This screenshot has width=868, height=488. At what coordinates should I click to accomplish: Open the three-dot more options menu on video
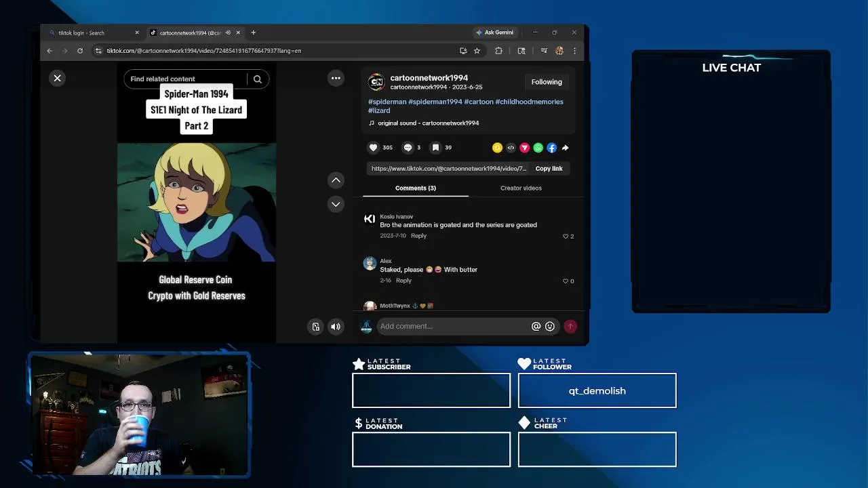tap(336, 79)
